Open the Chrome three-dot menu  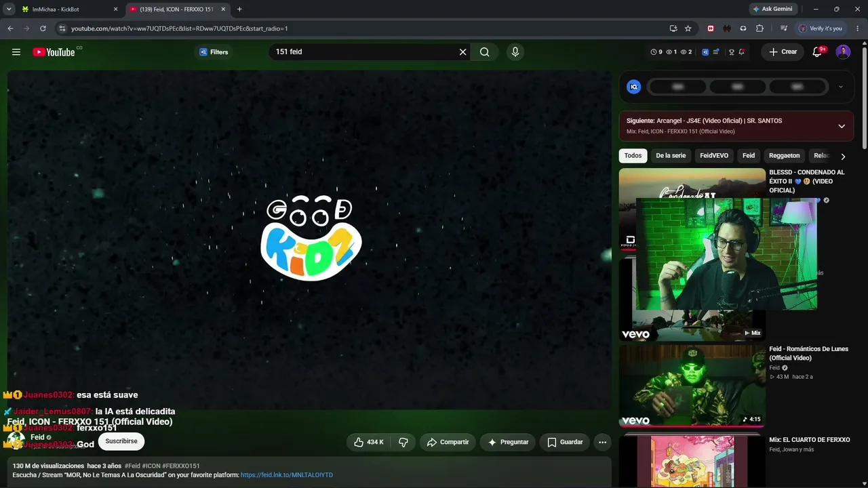858,28
